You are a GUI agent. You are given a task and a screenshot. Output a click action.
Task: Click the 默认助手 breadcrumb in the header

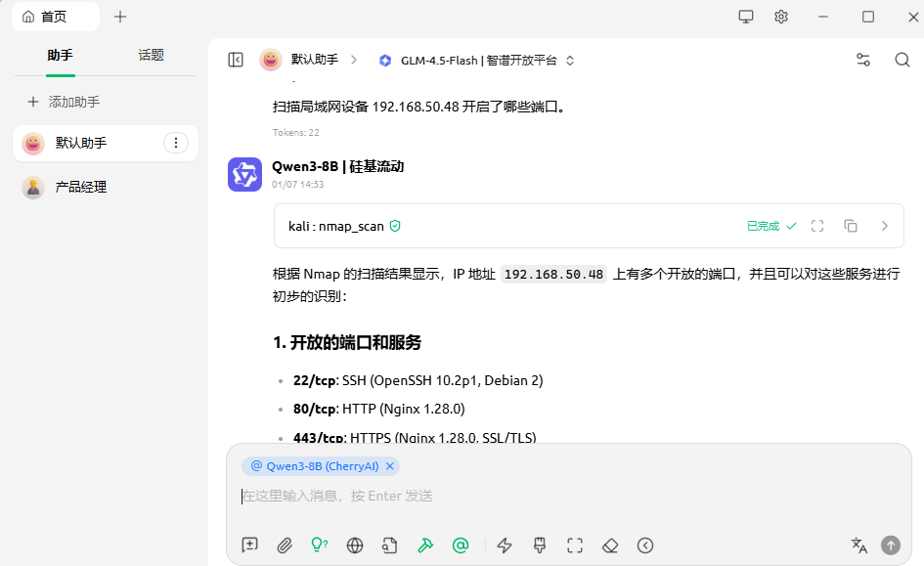tap(315, 60)
